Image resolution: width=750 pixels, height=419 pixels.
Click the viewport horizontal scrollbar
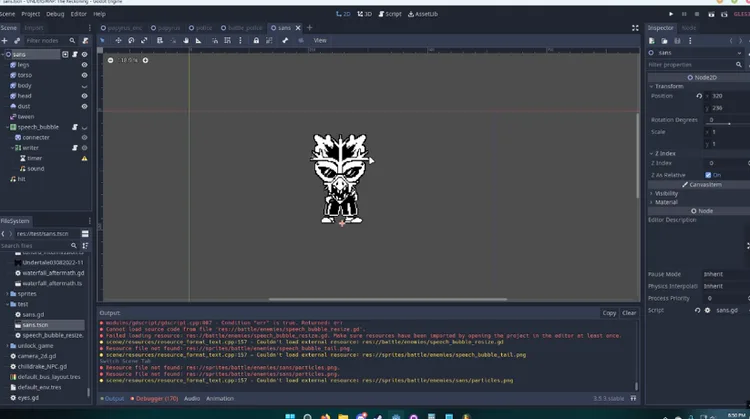pos(387,300)
